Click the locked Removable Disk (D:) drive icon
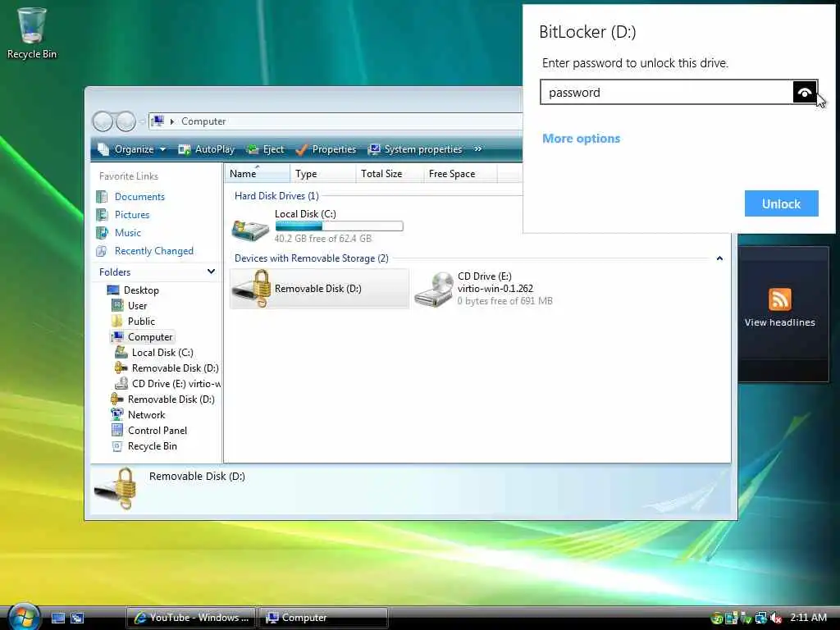Screen dimensions: 840x630 pyautogui.click(x=252, y=288)
